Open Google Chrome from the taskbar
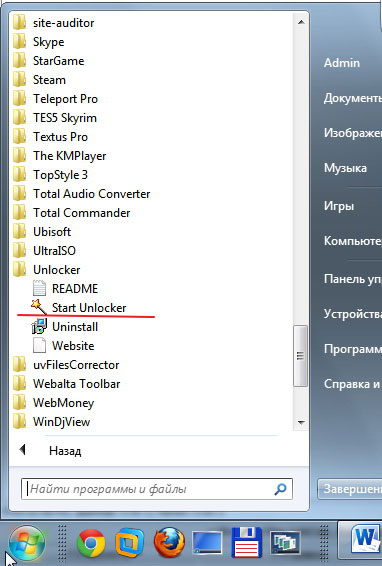Screen dimensions: 382x566 (91, 543)
